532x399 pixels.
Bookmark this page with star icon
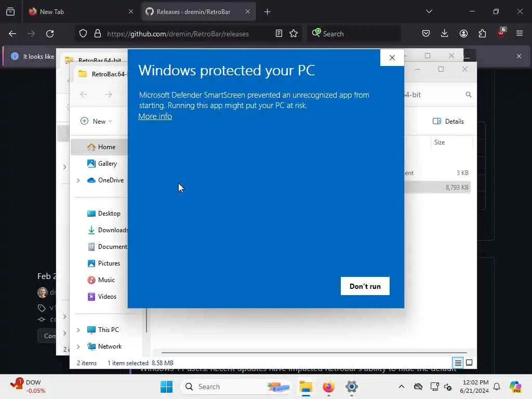coord(294,34)
